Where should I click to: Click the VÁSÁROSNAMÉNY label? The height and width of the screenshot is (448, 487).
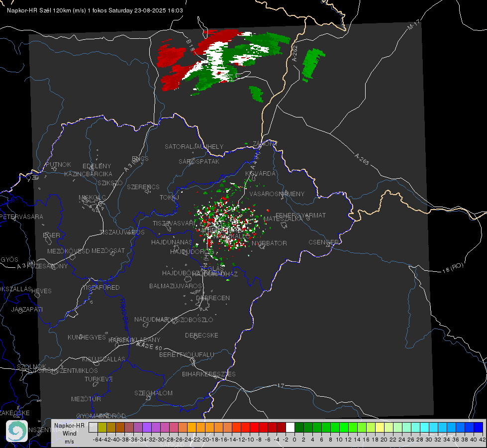pos(277,194)
